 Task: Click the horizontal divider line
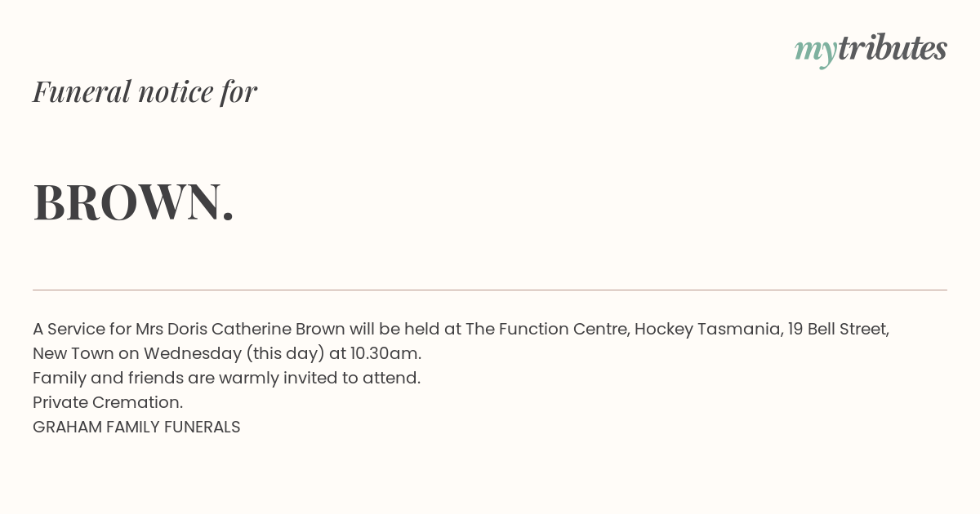490,290
